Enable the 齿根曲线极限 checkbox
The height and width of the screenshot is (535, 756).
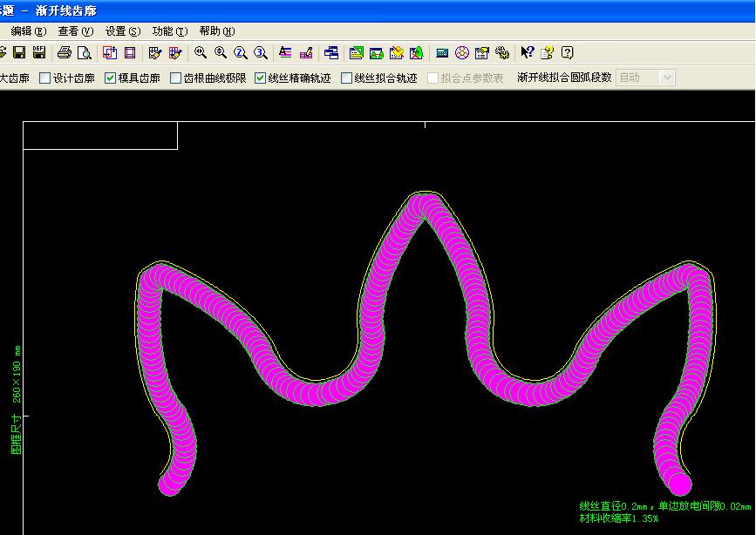click(x=176, y=78)
